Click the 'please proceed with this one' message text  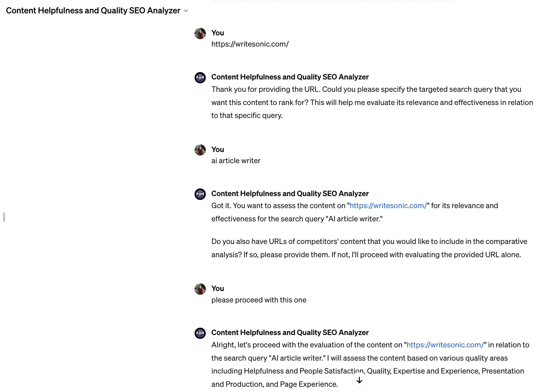(258, 300)
